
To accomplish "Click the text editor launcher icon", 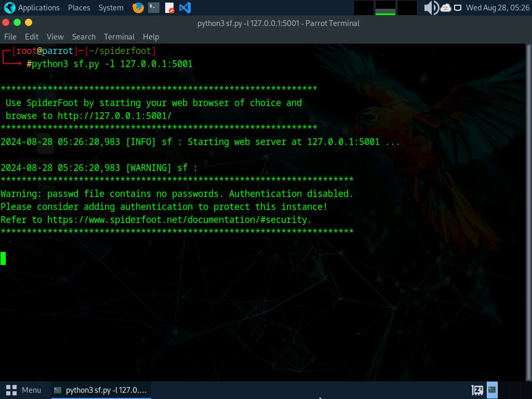I will [169, 7].
